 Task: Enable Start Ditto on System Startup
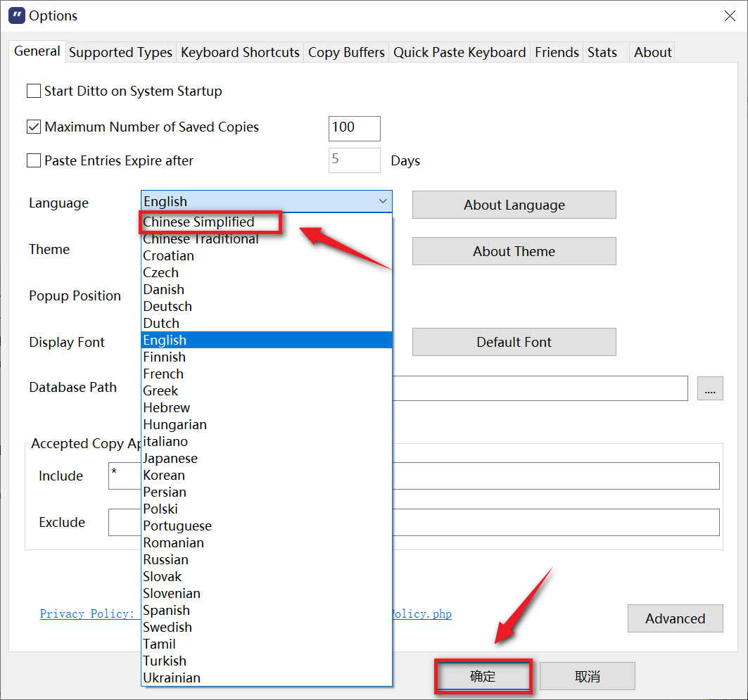(33, 91)
